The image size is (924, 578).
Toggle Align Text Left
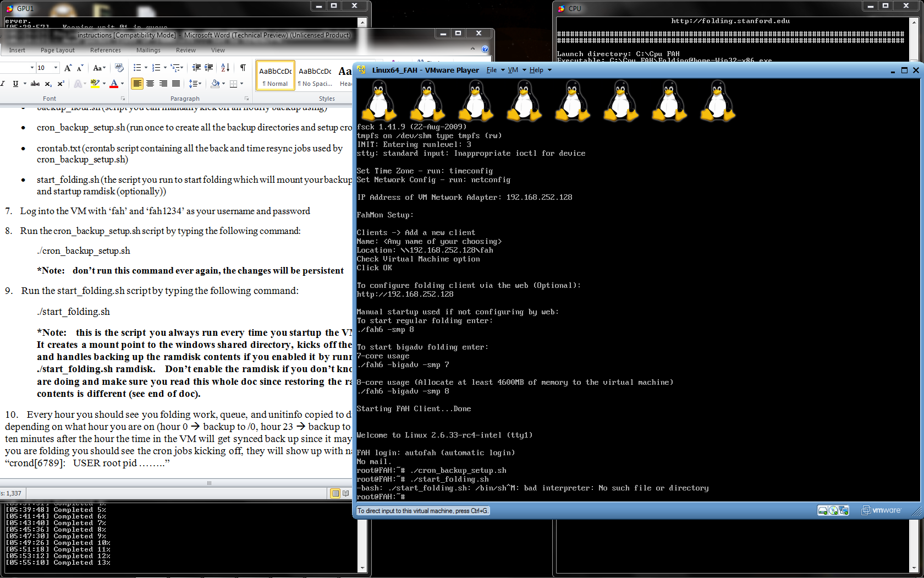click(137, 84)
